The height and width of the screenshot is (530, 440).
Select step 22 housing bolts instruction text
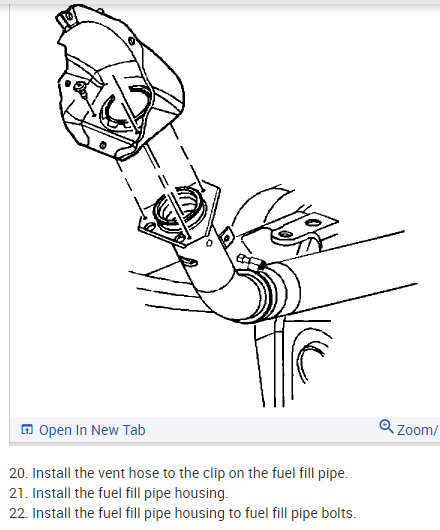click(x=182, y=513)
